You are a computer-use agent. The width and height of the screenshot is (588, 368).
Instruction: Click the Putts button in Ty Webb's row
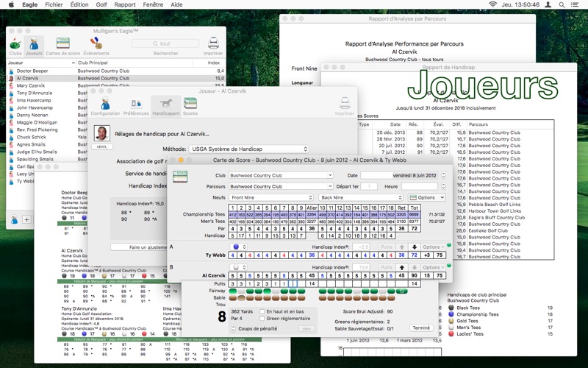pos(387,247)
